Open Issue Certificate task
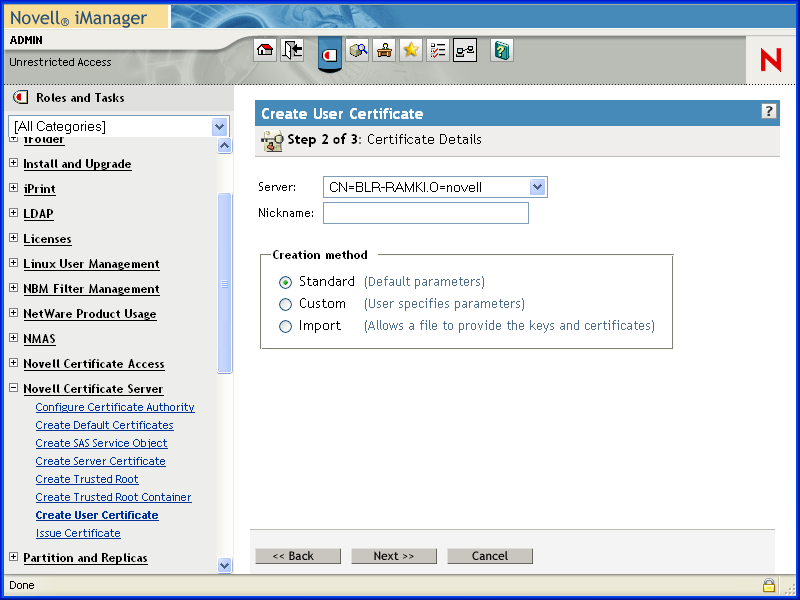 click(x=78, y=533)
